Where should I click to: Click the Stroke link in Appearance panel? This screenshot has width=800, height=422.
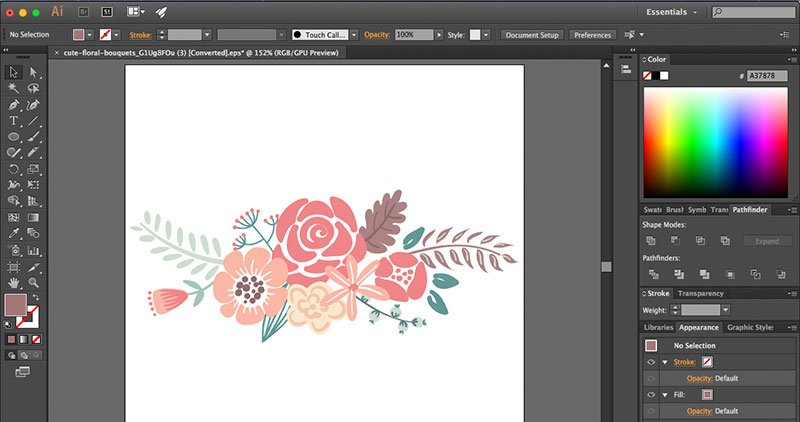[685, 362]
